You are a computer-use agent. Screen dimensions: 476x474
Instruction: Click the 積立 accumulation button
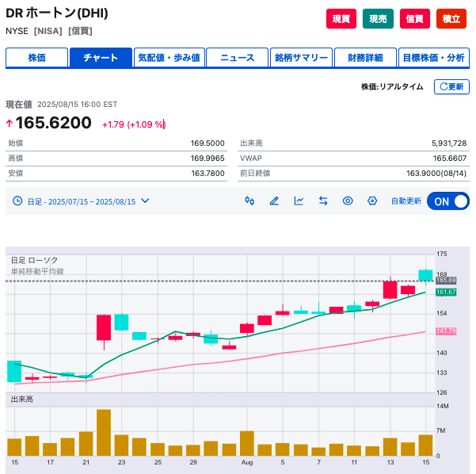click(x=451, y=19)
